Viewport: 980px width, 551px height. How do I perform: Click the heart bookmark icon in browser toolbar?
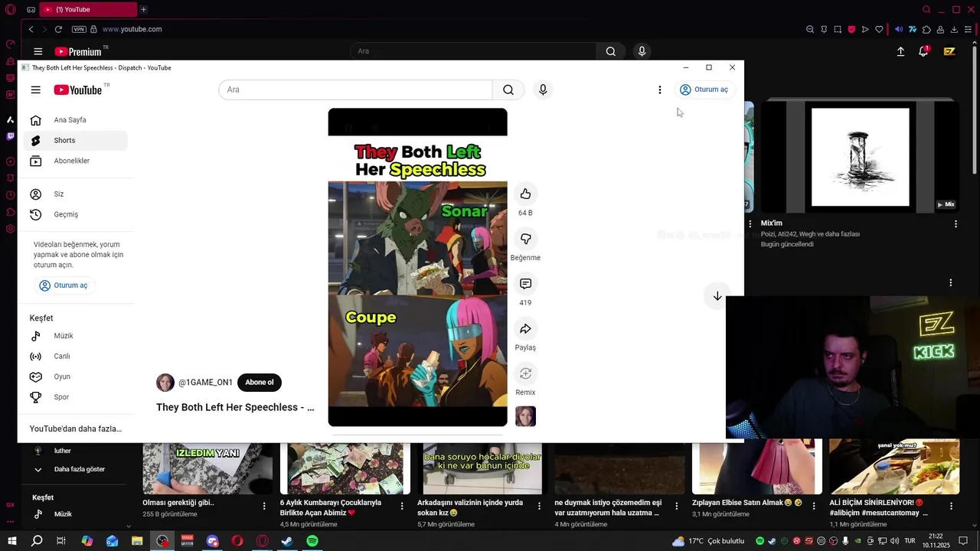(x=879, y=29)
